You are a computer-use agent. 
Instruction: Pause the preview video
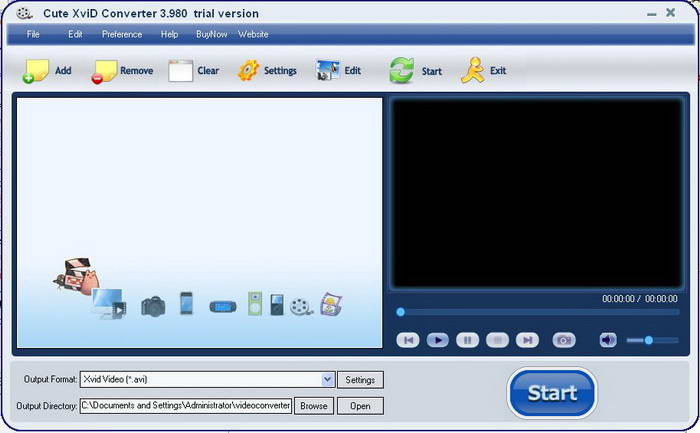tap(467, 340)
